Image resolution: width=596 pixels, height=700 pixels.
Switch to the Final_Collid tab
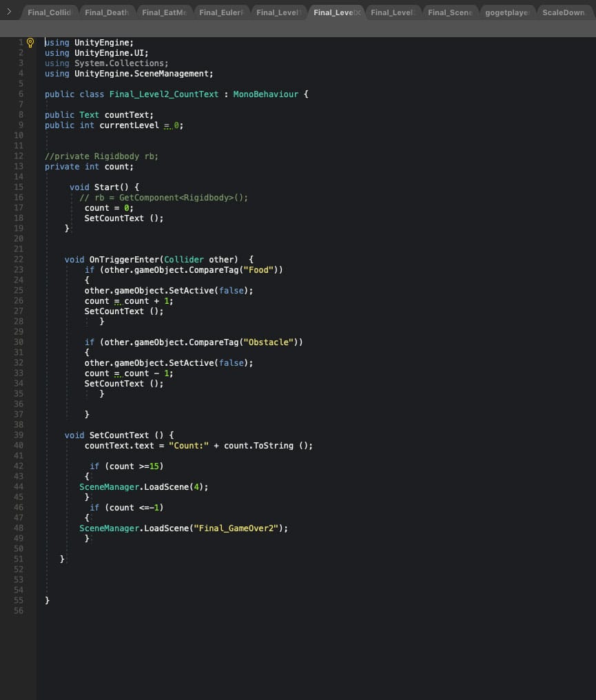coord(49,12)
